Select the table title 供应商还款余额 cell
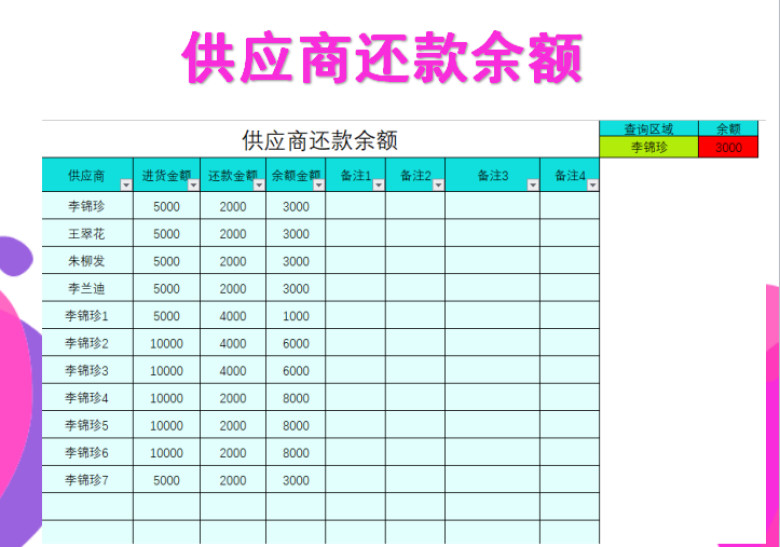This screenshot has width=780, height=547. pyautogui.click(x=320, y=140)
